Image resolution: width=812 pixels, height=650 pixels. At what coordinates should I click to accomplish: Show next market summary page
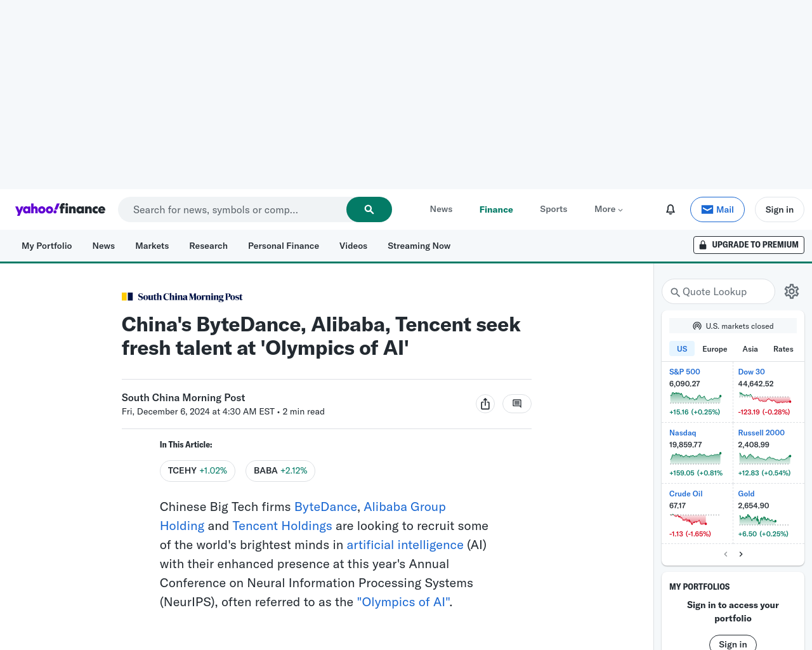[x=741, y=554]
